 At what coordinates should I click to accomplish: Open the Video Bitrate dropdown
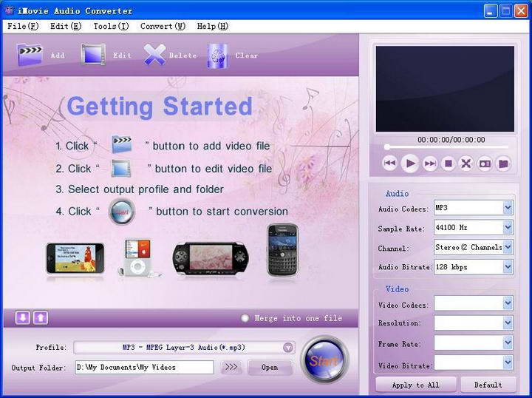pos(508,362)
